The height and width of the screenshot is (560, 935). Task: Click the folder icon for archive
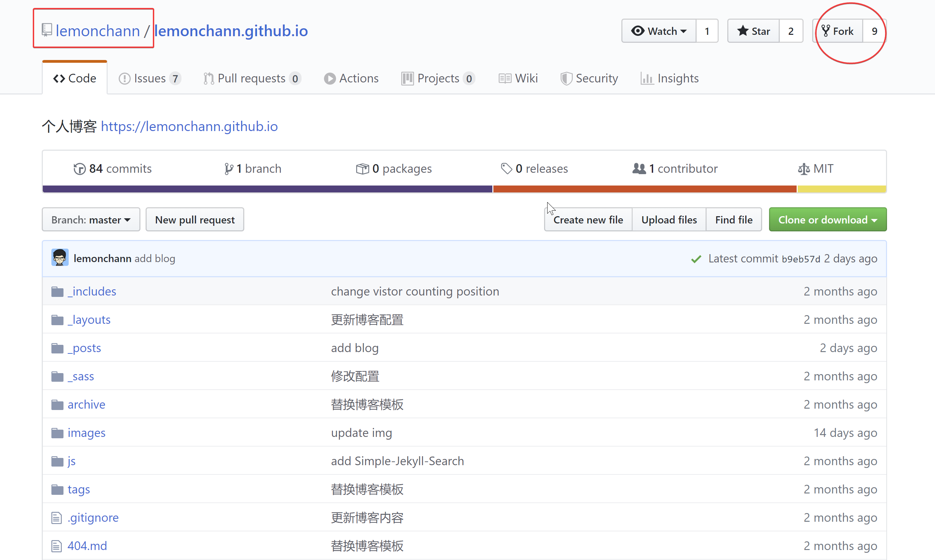57,405
